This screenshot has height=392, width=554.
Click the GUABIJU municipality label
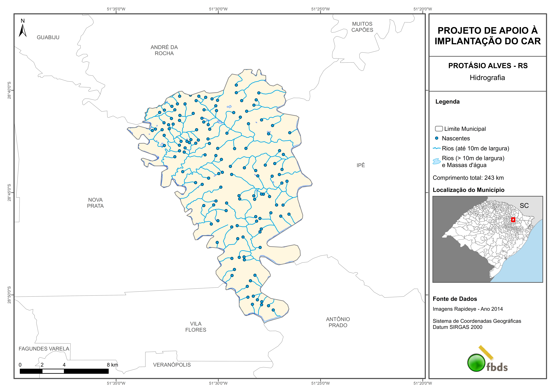(x=48, y=37)
